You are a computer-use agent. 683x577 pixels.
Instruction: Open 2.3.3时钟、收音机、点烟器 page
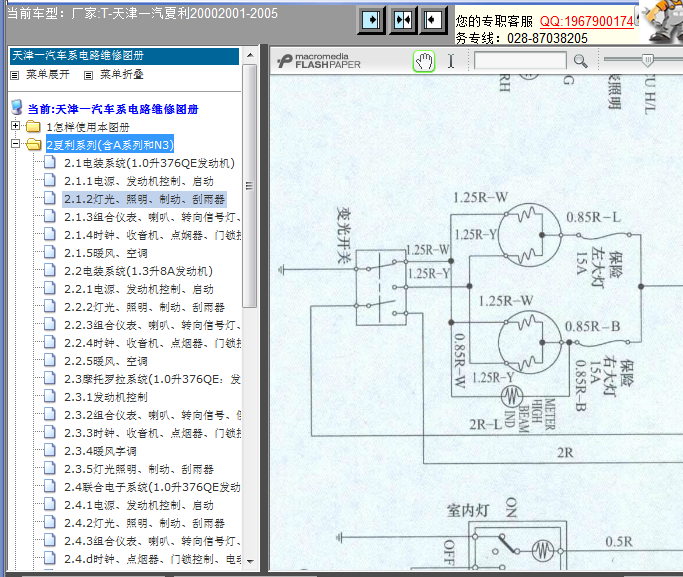click(152, 433)
